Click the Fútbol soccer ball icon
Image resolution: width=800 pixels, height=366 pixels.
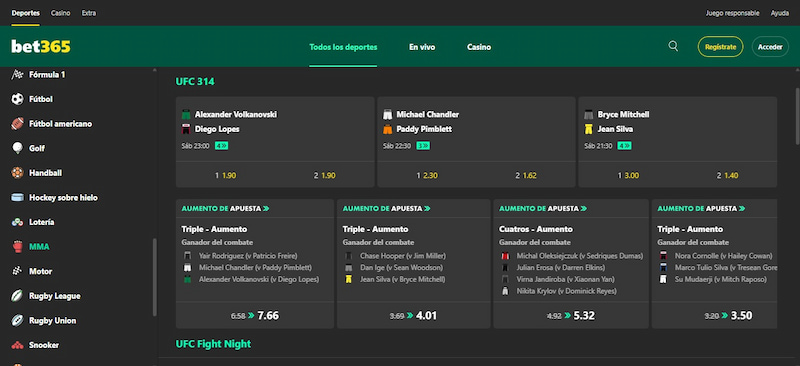(x=17, y=99)
